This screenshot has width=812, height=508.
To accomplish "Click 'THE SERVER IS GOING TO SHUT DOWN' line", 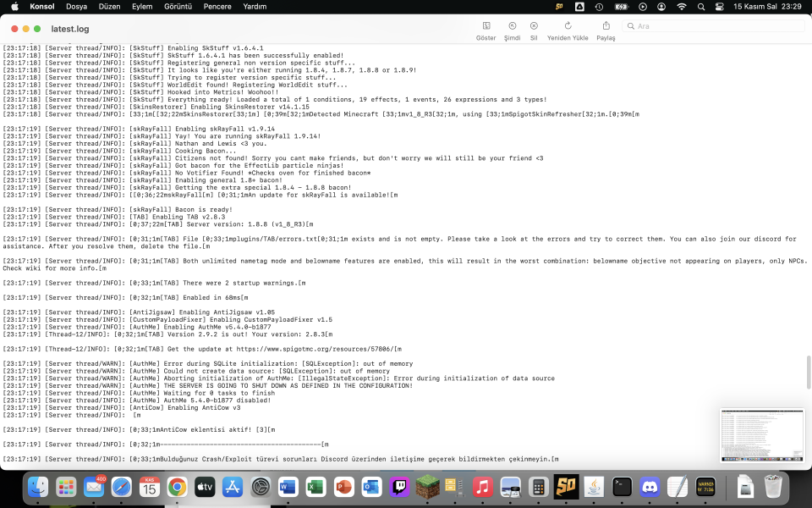I will (208, 386).
